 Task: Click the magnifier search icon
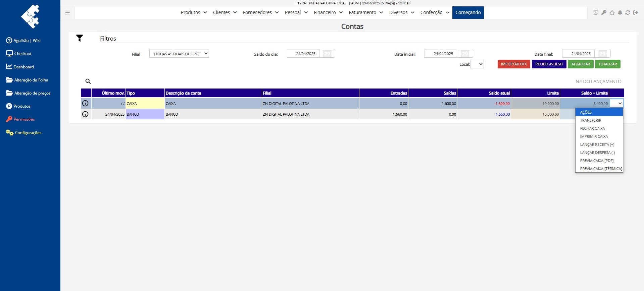point(88,81)
